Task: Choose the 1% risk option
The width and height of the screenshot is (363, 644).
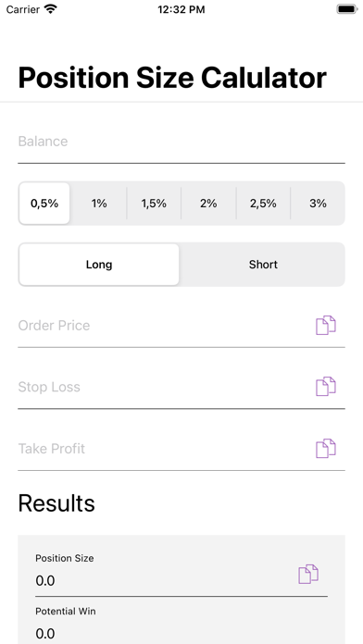Action: tap(99, 204)
